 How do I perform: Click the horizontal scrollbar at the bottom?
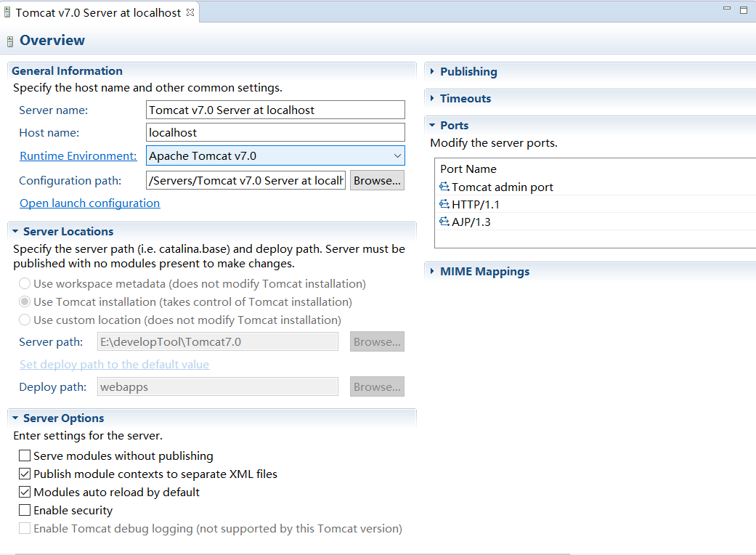pos(292,554)
